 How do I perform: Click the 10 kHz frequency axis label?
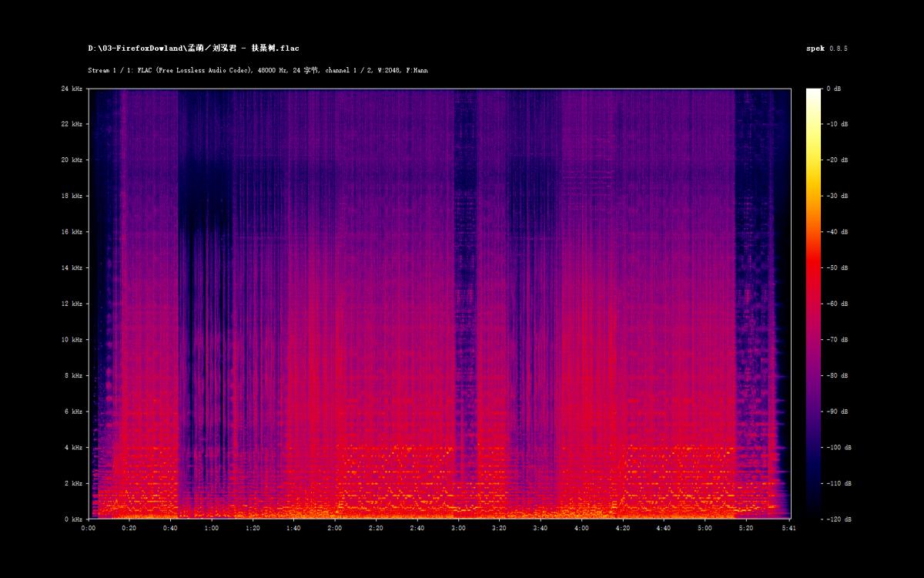[x=72, y=340]
